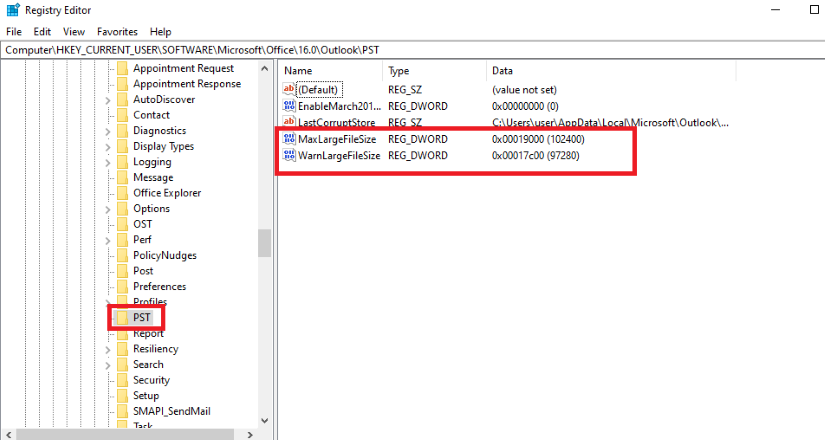
Task: Select the Preferences folder icon
Action: (123, 286)
